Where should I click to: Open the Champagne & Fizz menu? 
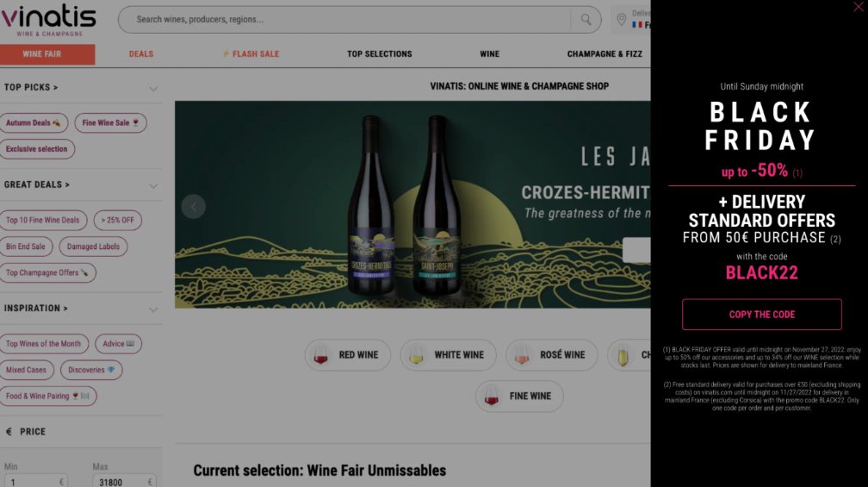point(604,54)
